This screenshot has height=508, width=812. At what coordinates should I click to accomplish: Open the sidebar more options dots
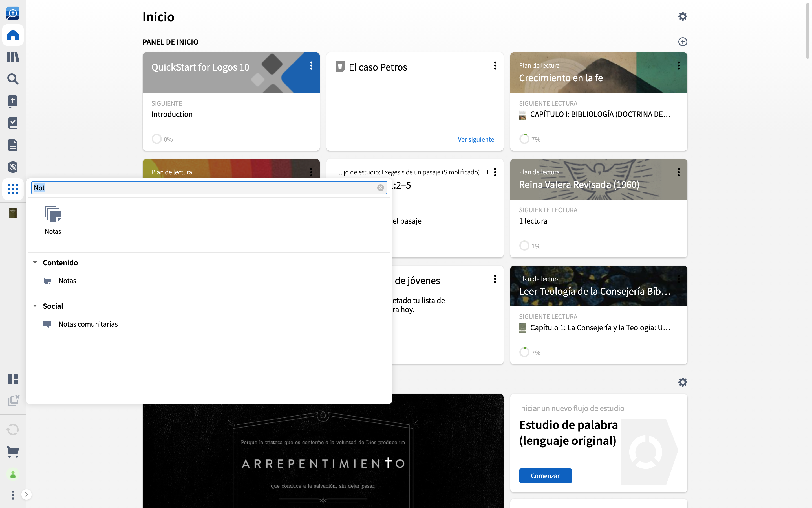[13, 494]
